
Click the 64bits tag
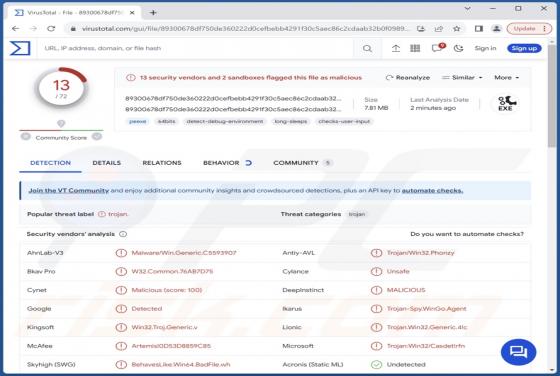(166, 122)
